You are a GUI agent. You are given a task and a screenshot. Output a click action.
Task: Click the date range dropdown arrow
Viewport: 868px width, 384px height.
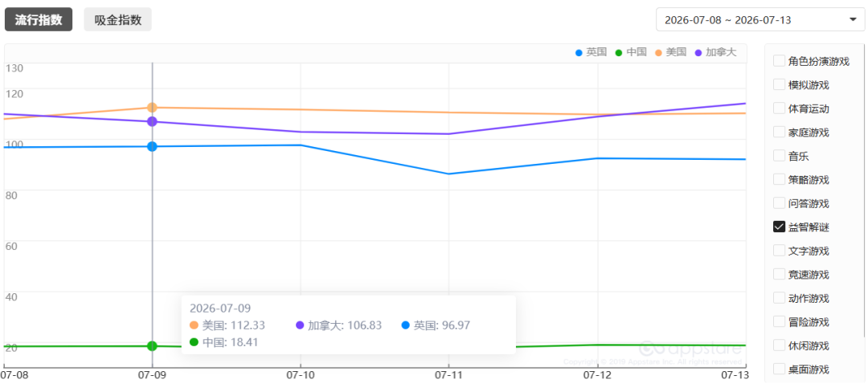[x=853, y=20]
